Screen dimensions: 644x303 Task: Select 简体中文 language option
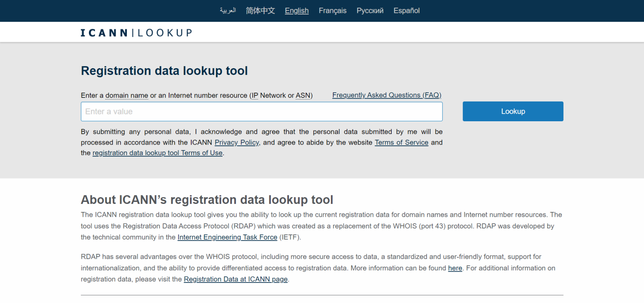point(260,10)
